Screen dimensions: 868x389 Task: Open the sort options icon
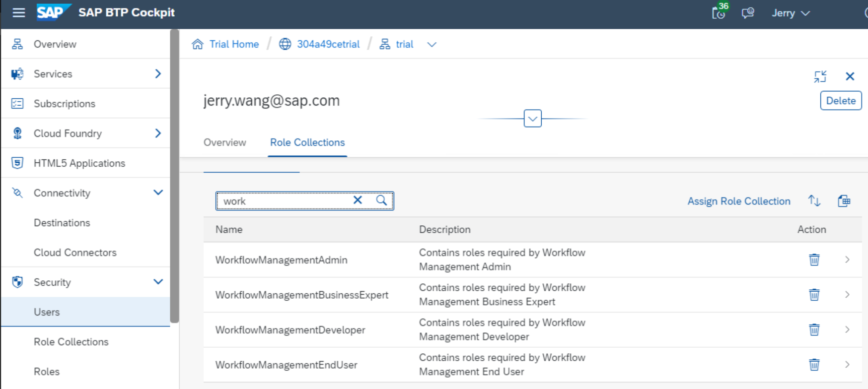[x=814, y=201]
